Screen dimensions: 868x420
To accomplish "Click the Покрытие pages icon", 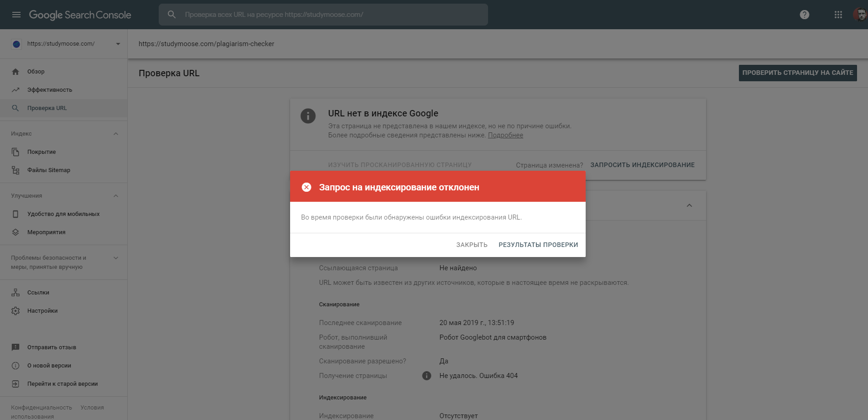I will (x=16, y=152).
